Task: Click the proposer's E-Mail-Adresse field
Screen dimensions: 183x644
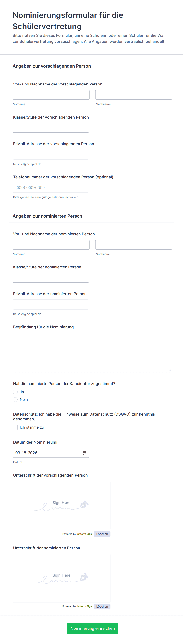Action: [51, 154]
